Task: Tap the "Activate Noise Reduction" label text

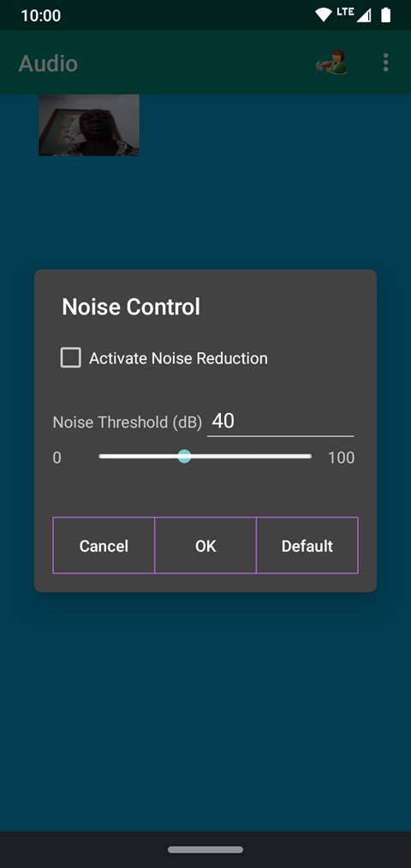Action: pyautogui.click(x=178, y=358)
